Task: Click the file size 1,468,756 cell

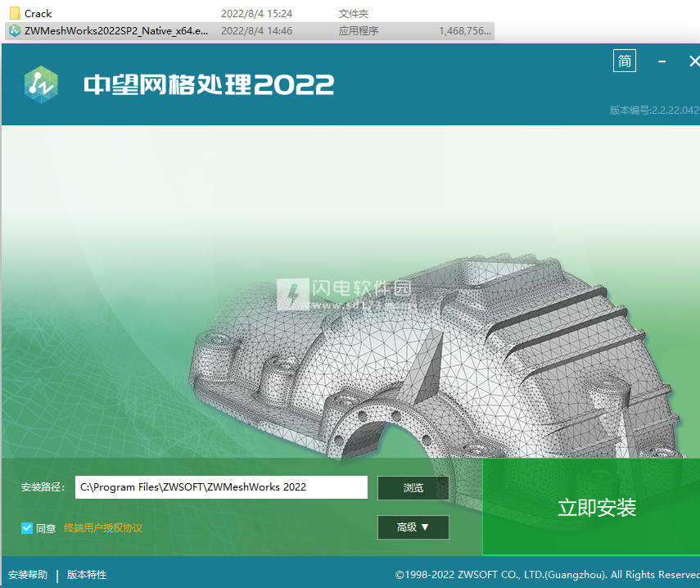Action: point(465,31)
